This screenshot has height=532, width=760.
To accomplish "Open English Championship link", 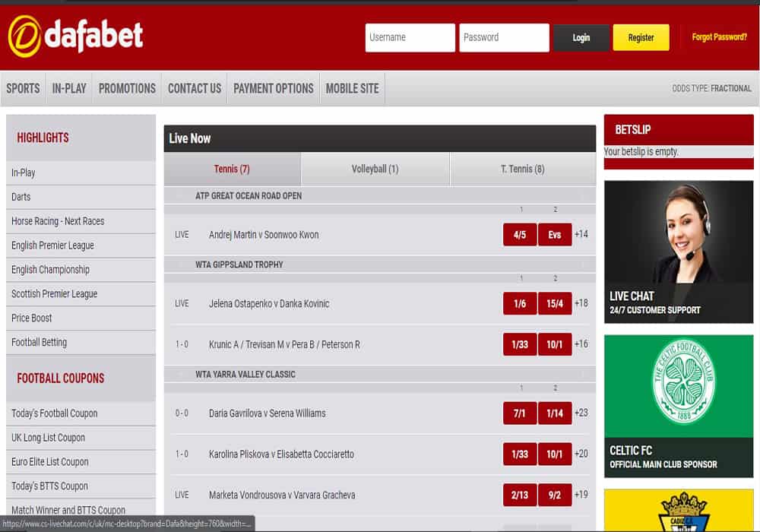I will [x=81, y=269].
